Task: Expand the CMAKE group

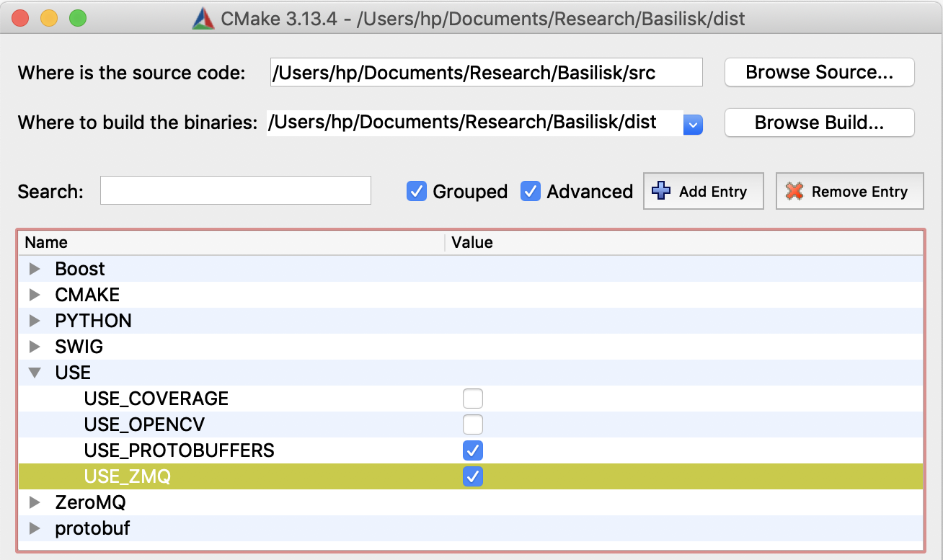Action: 34,295
